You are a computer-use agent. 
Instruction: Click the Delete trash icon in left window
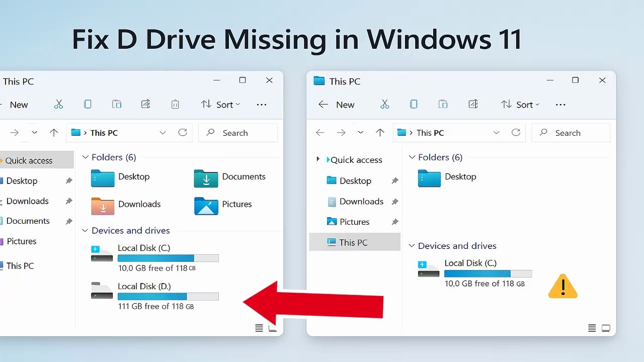click(x=175, y=105)
